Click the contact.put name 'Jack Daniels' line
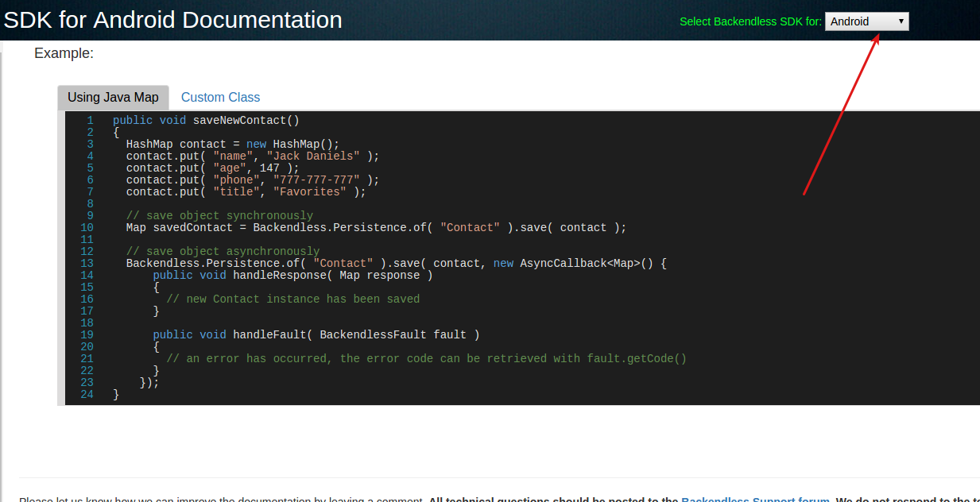 pos(253,156)
